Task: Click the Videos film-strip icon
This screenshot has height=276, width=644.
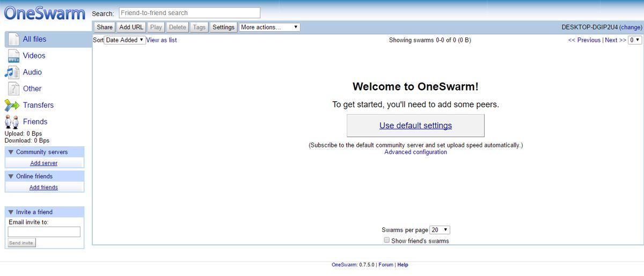Action: click(x=13, y=56)
